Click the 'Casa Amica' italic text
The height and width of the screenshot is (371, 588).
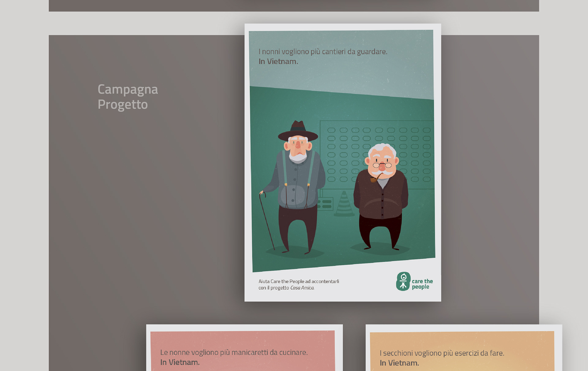click(x=302, y=288)
